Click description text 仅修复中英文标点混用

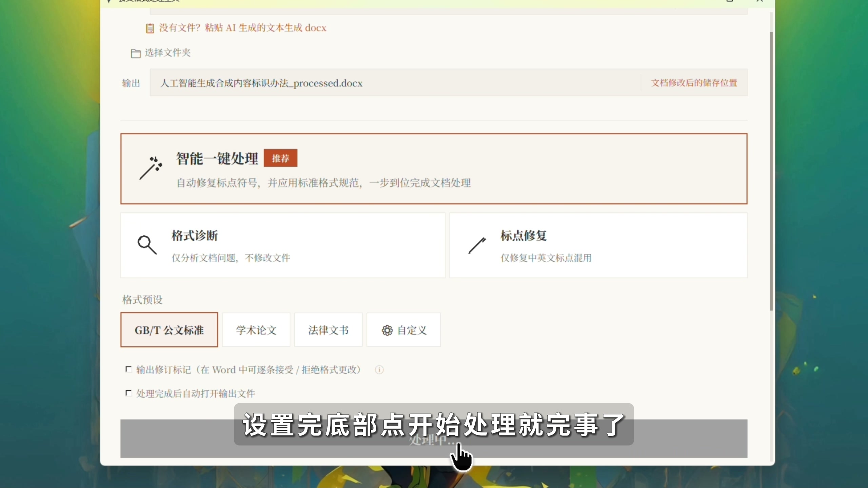pyautogui.click(x=546, y=258)
